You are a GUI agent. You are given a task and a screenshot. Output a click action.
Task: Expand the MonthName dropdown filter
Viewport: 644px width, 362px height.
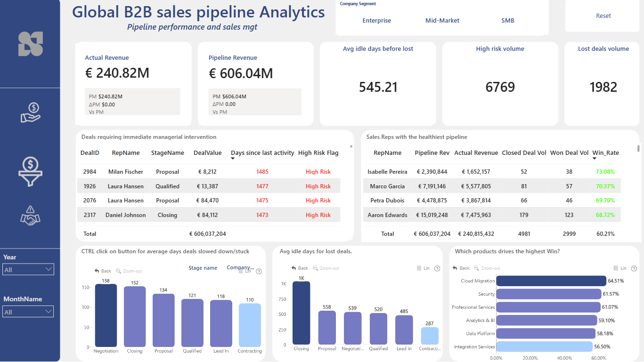tap(28, 312)
